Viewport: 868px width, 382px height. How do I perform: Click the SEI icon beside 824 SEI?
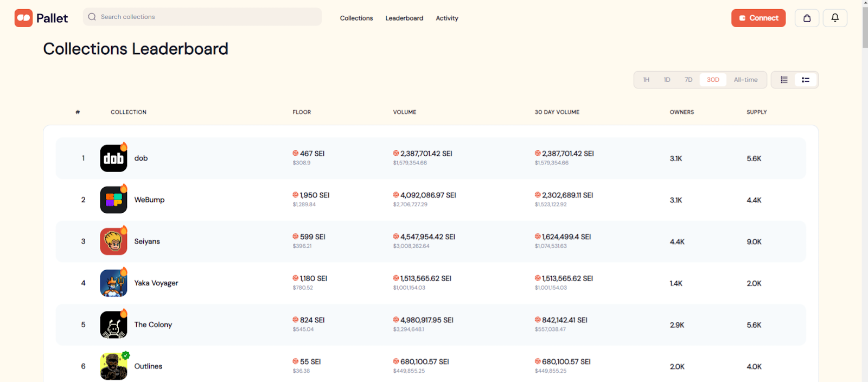pos(296,320)
